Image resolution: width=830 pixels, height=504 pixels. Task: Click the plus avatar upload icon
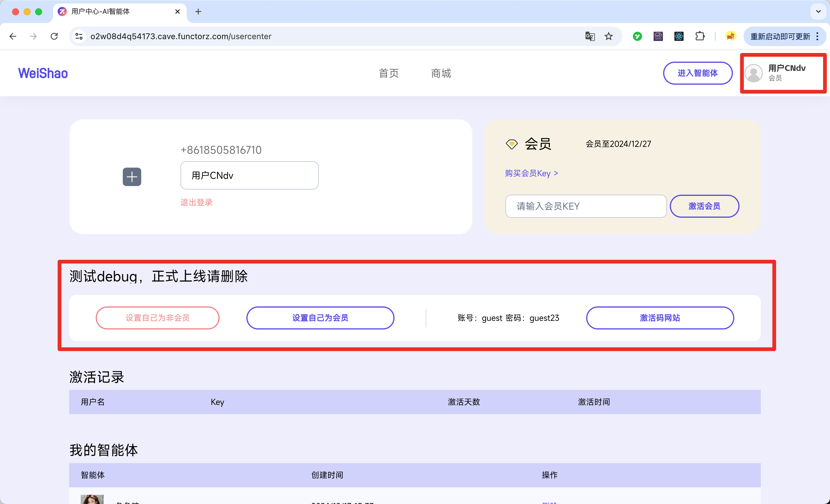(132, 177)
